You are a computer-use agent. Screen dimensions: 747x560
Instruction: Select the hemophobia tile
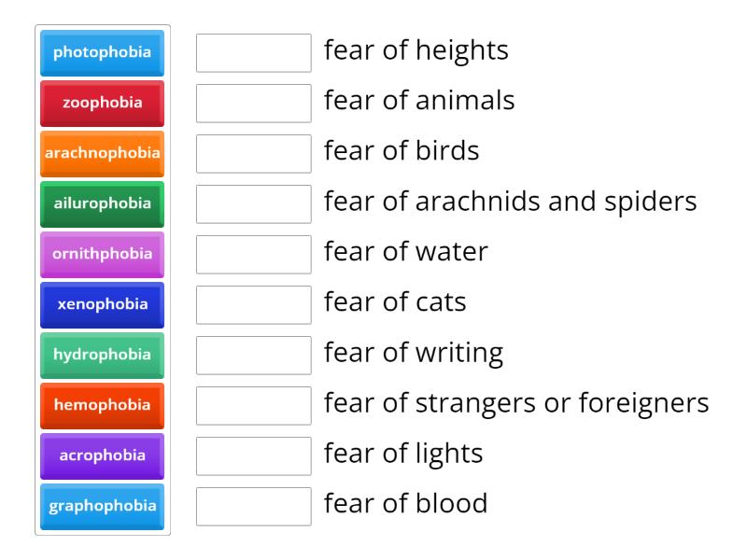[x=102, y=406]
